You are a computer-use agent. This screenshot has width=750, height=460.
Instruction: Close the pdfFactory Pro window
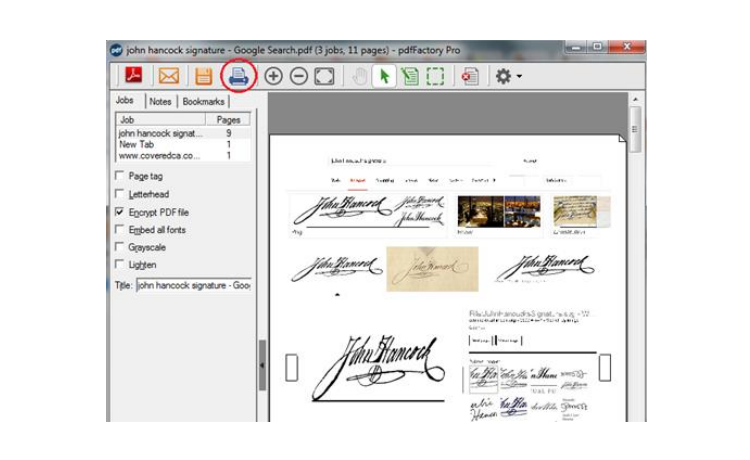627,47
